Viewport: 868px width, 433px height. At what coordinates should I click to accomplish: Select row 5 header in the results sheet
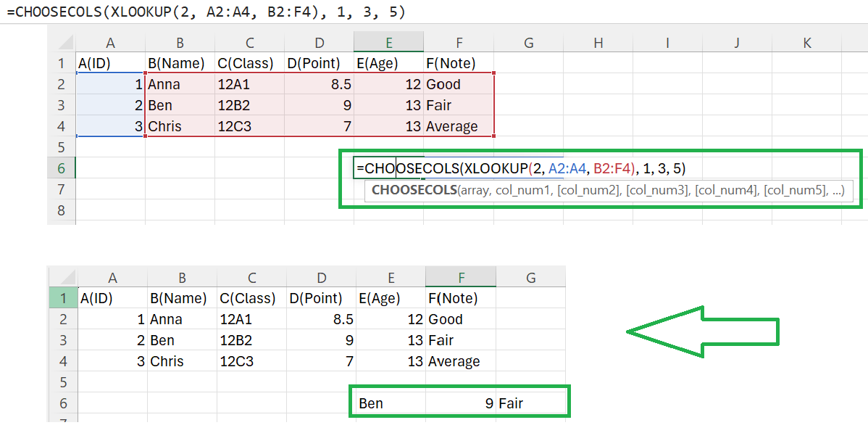pyautogui.click(x=64, y=382)
